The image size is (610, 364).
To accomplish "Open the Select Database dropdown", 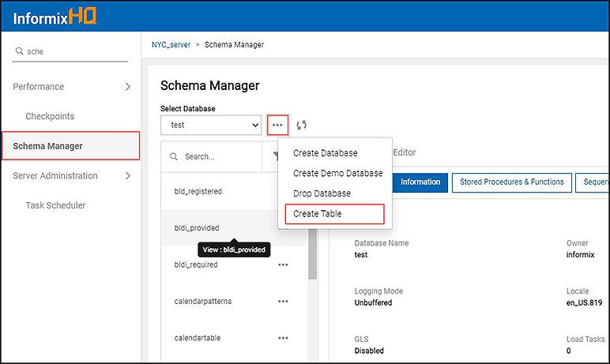I will coord(211,125).
